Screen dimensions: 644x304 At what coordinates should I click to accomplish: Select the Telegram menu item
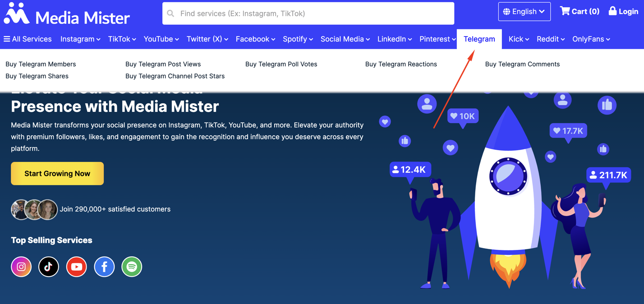click(x=479, y=39)
